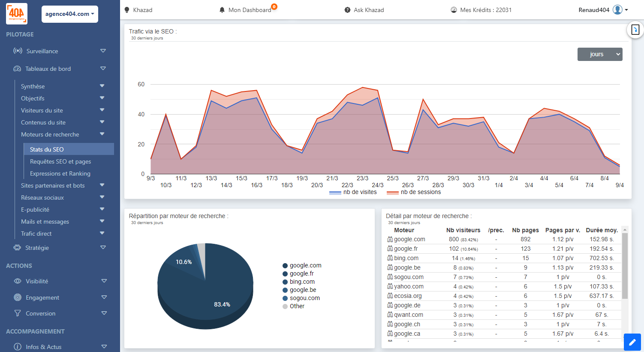Click binoculars icon beside yahoo.com row
The width and height of the screenshot is (644, 352).
tap(390, 287)
